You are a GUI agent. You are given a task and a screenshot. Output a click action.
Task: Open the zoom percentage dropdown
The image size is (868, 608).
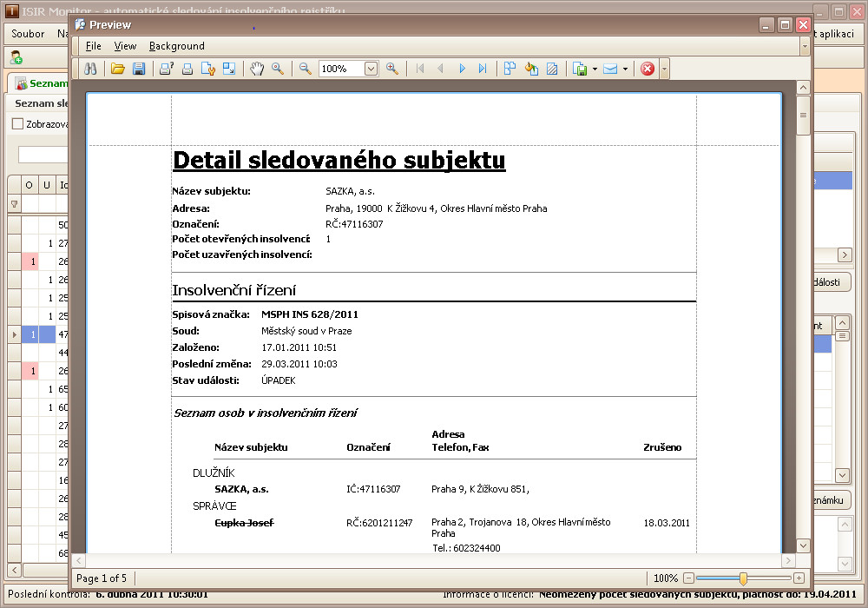click(x=372, y=69)
